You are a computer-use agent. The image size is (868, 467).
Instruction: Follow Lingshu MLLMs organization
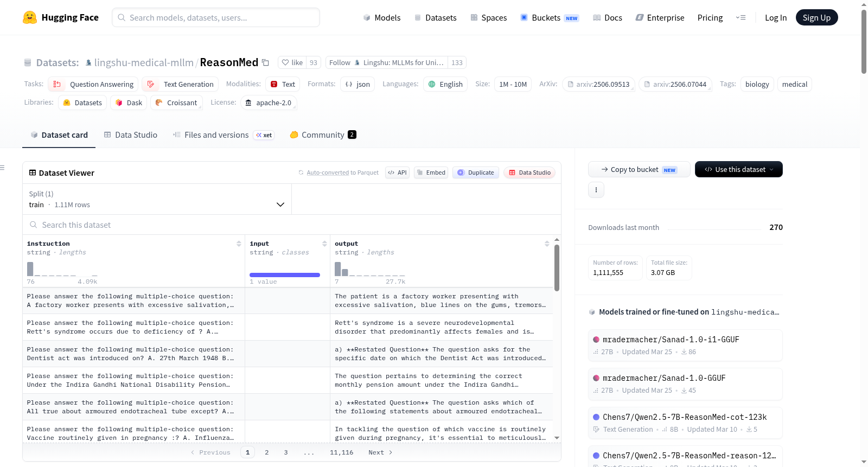tap(386, 62)
